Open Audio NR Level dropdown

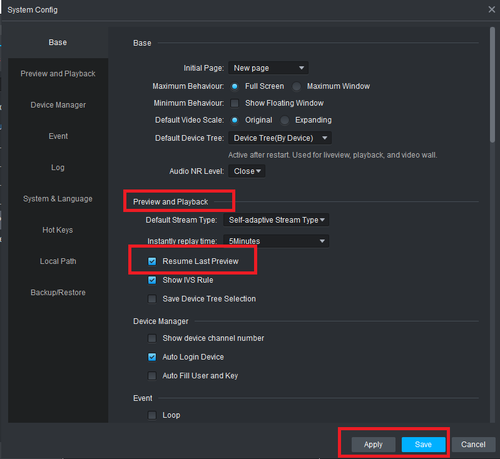pos(247,171)
